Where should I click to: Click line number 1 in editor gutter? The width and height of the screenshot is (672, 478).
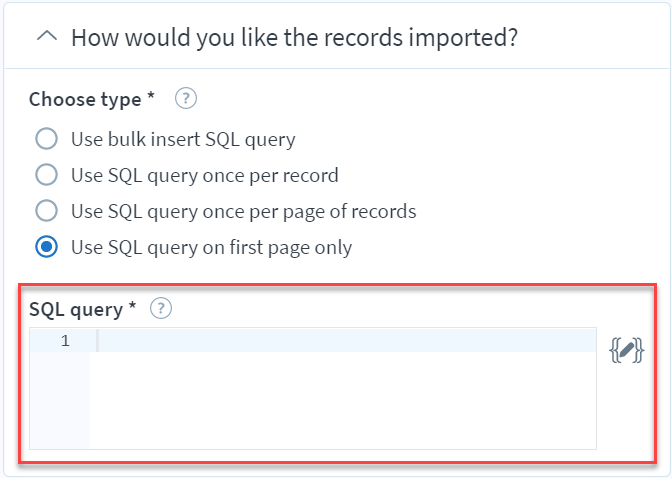(x=65, y=341)
